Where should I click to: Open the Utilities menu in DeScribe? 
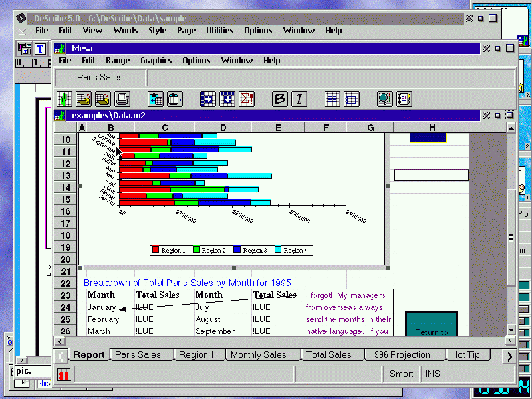pyautogui.click(x=219, y=31)
